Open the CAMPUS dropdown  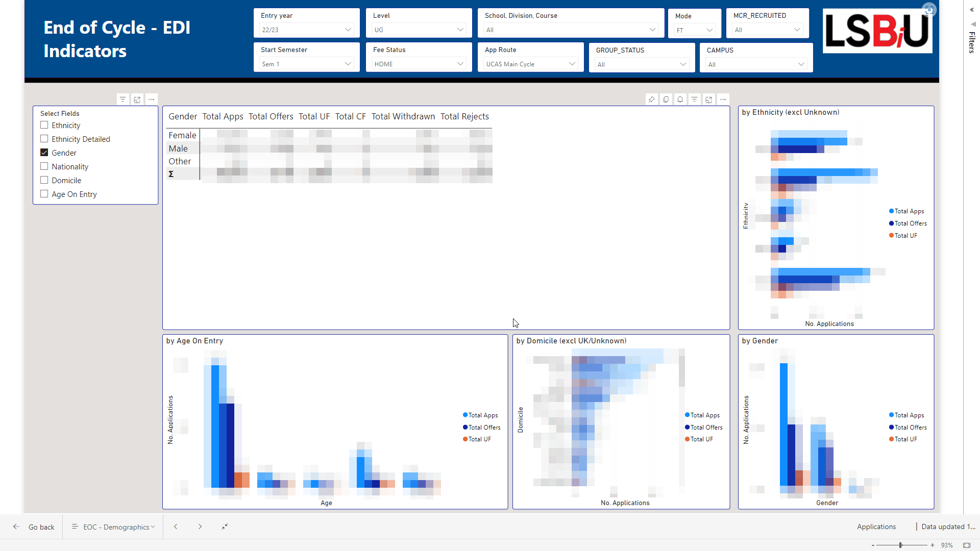click(x=756, y=64)
